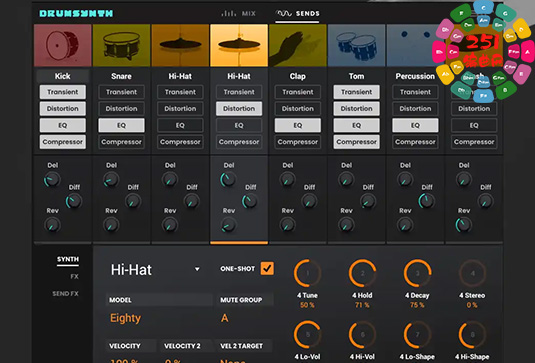Select the Clap hand pad image
This screenshot has height=363, width=535.
pos(298,45)
